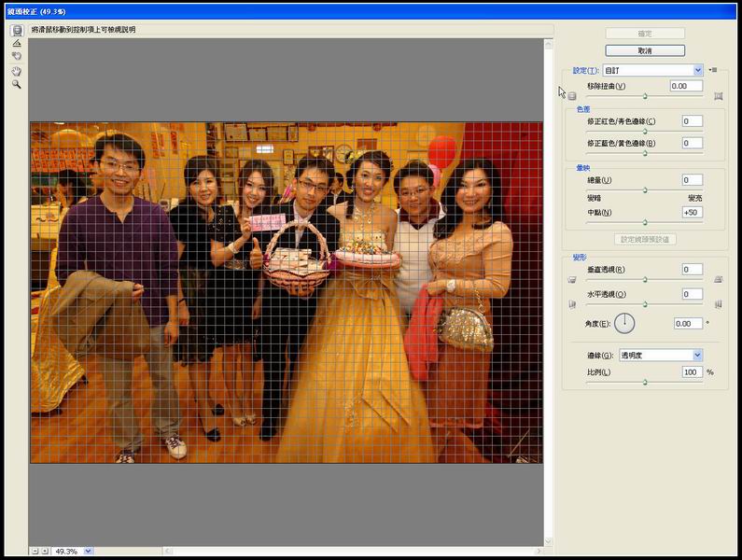This screenshot has width=742, height=560.
Task: Click the 變亮 lighten label
Action: 695,198
